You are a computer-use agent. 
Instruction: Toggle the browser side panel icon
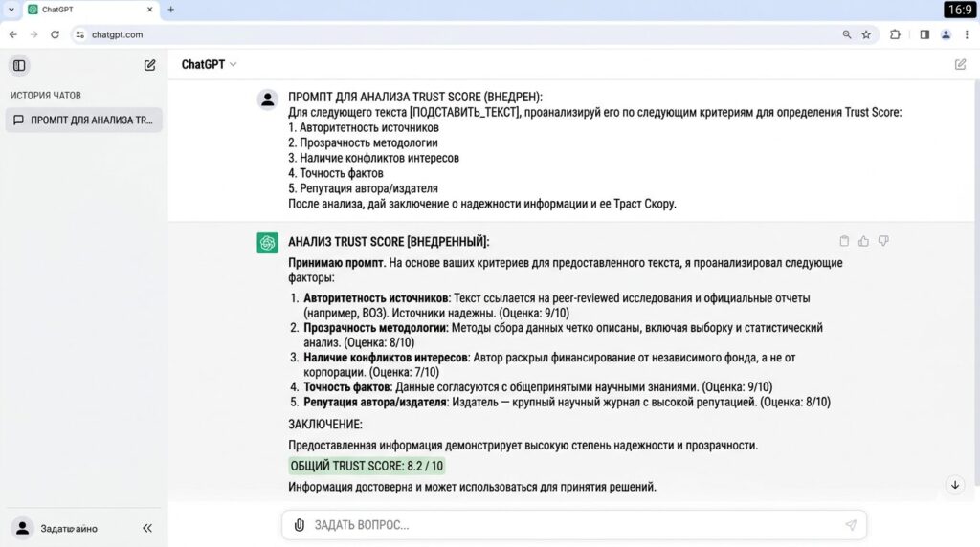(924, 35)
